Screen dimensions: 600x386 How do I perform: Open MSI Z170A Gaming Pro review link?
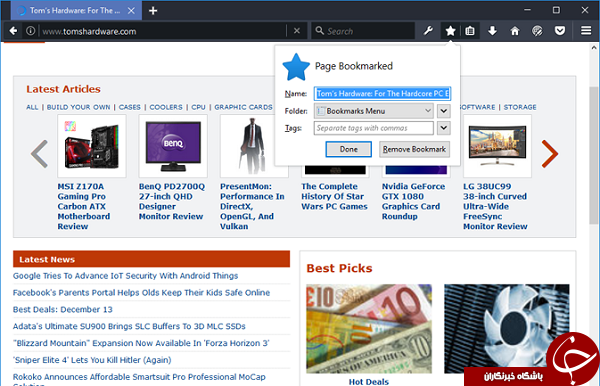coord(84,206)
